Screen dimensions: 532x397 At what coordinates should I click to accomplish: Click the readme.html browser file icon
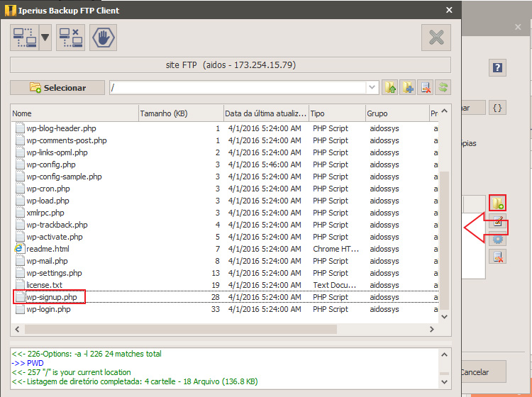(x=20, y=249)
